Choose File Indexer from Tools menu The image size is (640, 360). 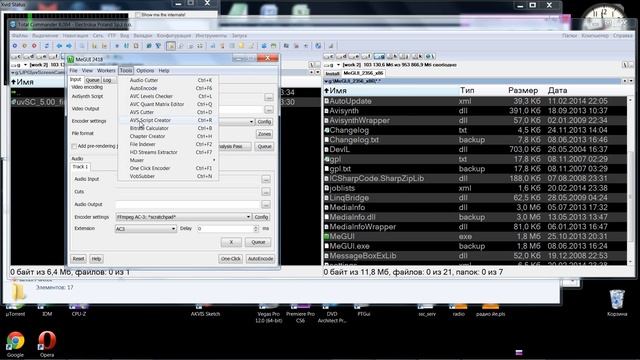[x=168, y=144]
